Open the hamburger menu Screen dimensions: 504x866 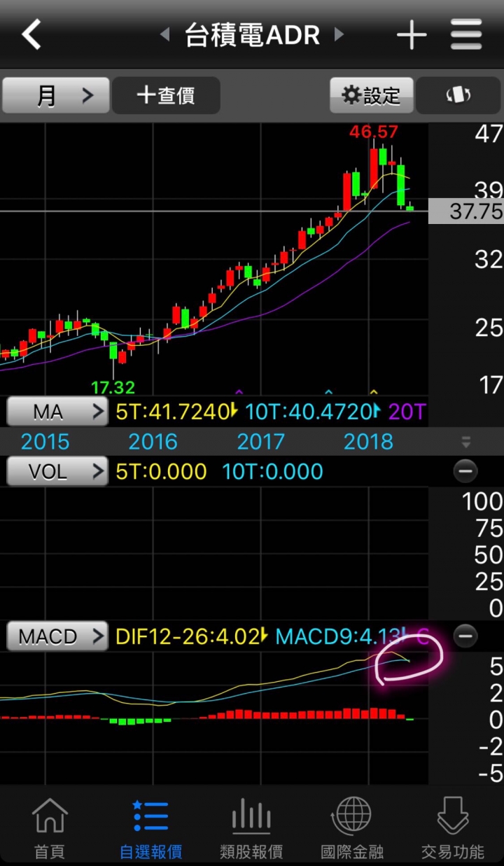tap(466, 34)
